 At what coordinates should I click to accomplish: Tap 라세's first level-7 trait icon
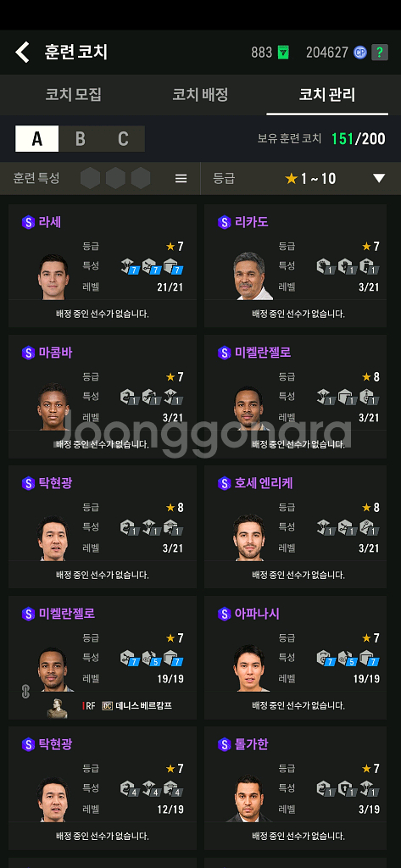[x=128, y=267]
